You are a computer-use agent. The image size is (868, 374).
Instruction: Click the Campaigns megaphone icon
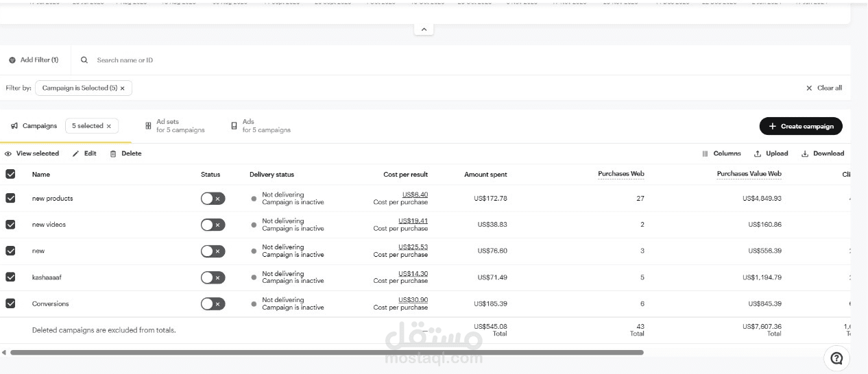(14, 126)
